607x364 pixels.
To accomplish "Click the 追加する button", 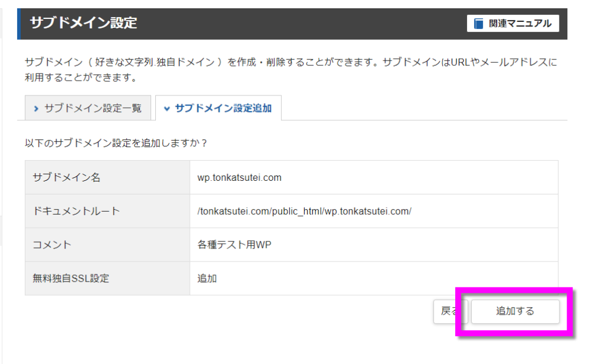I will point(515,311).
